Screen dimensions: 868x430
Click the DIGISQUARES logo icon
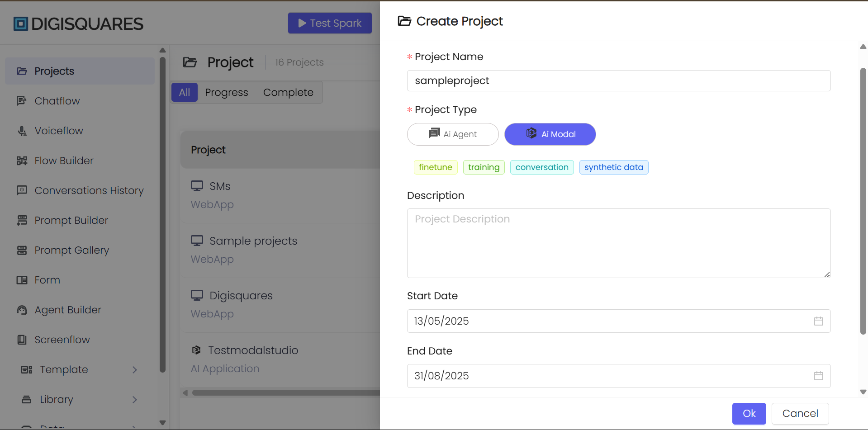[21, 24]
